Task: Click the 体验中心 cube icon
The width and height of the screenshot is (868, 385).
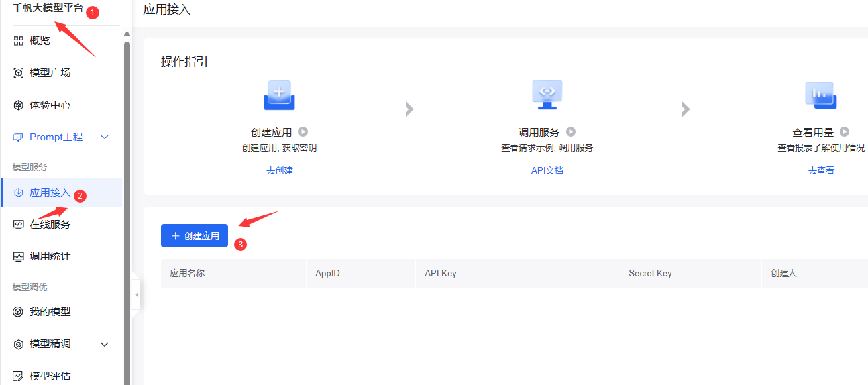Action: coord(18,105)
